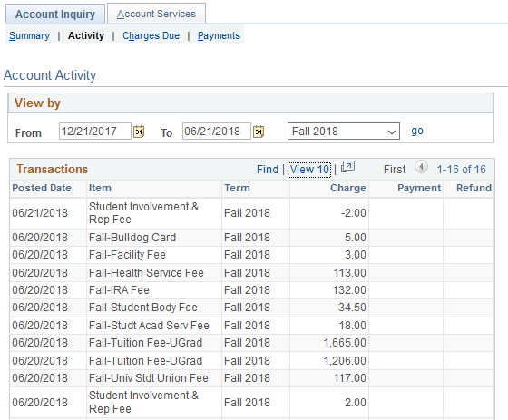Sort by Payment column header
This screenshot has height=420, width=508.
[419, 188]
